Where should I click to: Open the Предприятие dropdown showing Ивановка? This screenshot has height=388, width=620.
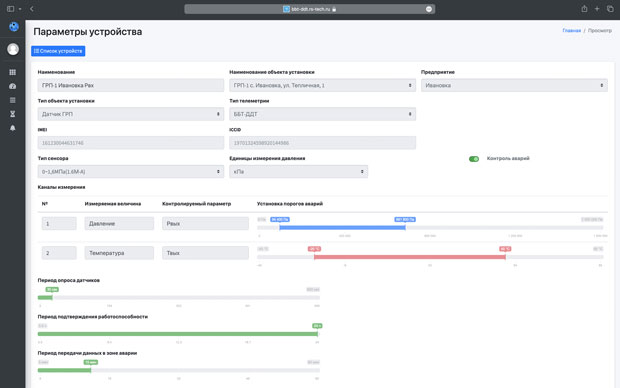point(514,85)
